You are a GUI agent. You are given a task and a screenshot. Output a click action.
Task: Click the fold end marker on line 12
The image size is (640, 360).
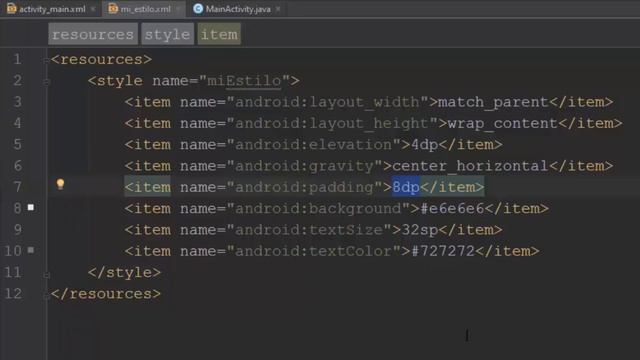point(46,296)
